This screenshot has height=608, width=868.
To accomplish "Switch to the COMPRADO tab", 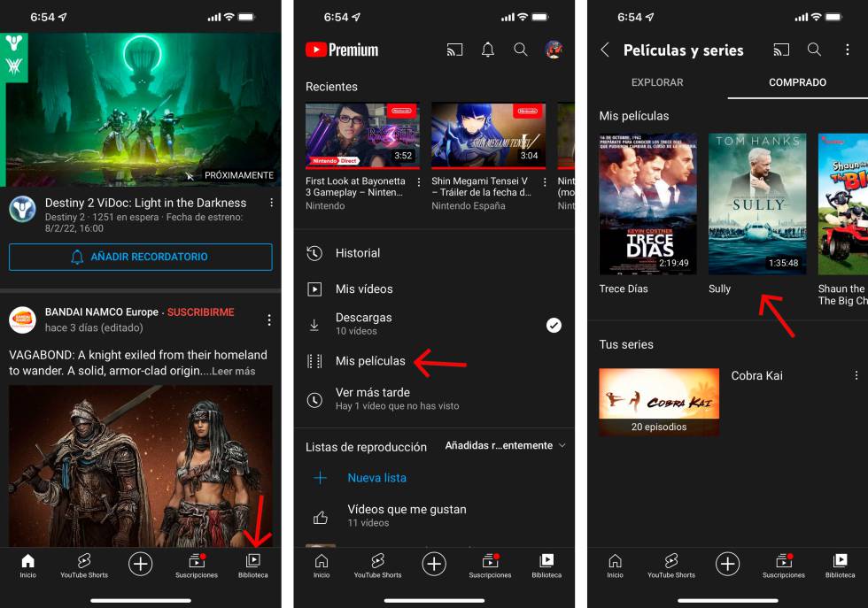I will point(798,82).
